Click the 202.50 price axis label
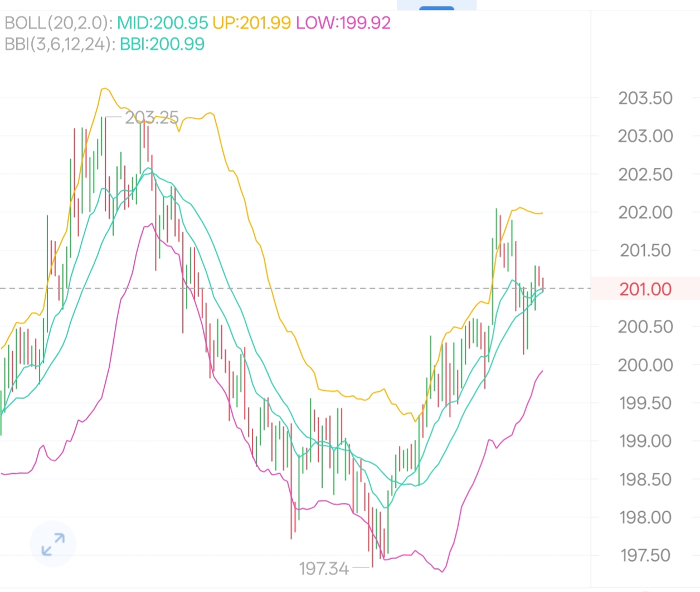The height and width of the screenshot is (592, 700). tap(645, 174)
